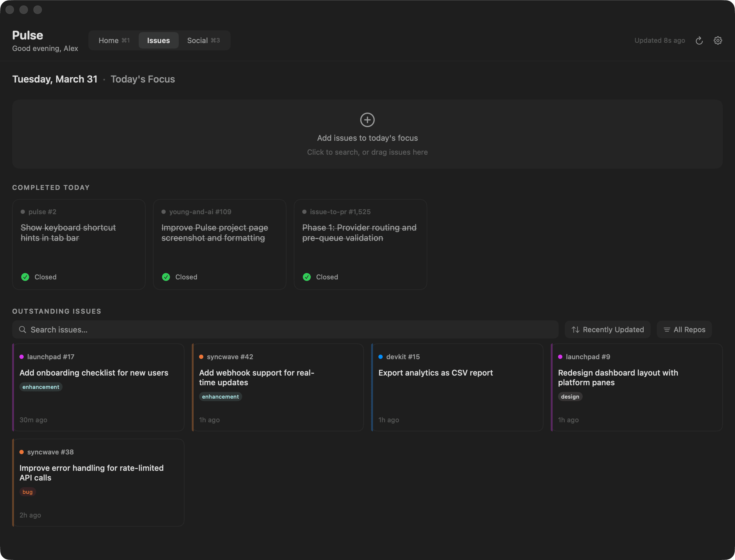Click the 'OUTSTANDING ISSUES' section heading
The image size is (735, 560).
pyautogui.click(x=57, y=311)
